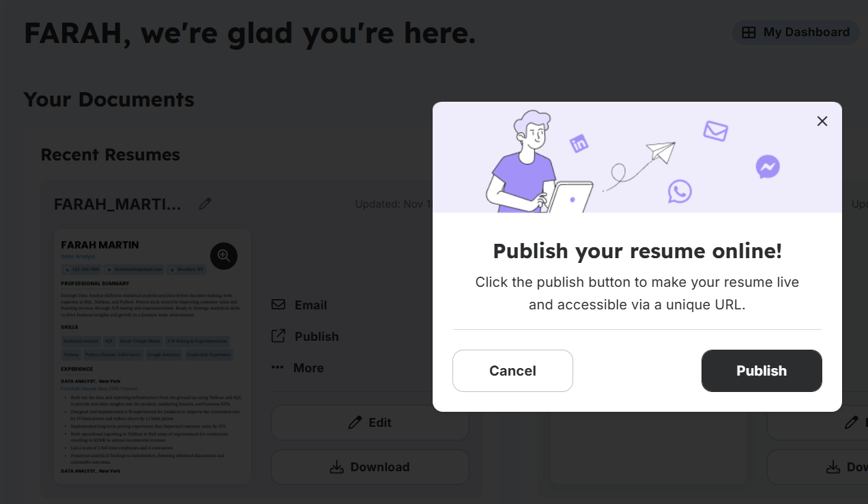This screenshot has width=868, height=504.
Task: Click the Edit button under the FARAH MARTIN resume
Action: click(x=370, y=422)
